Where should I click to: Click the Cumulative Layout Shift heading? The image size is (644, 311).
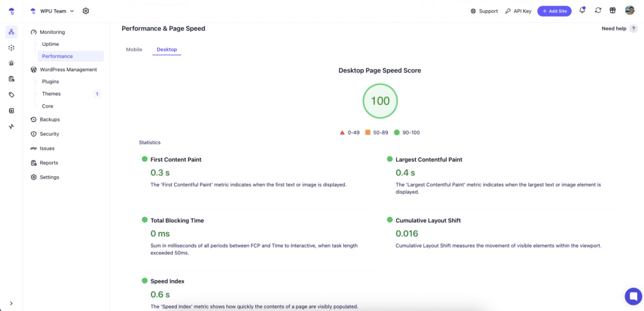(428, 220)
